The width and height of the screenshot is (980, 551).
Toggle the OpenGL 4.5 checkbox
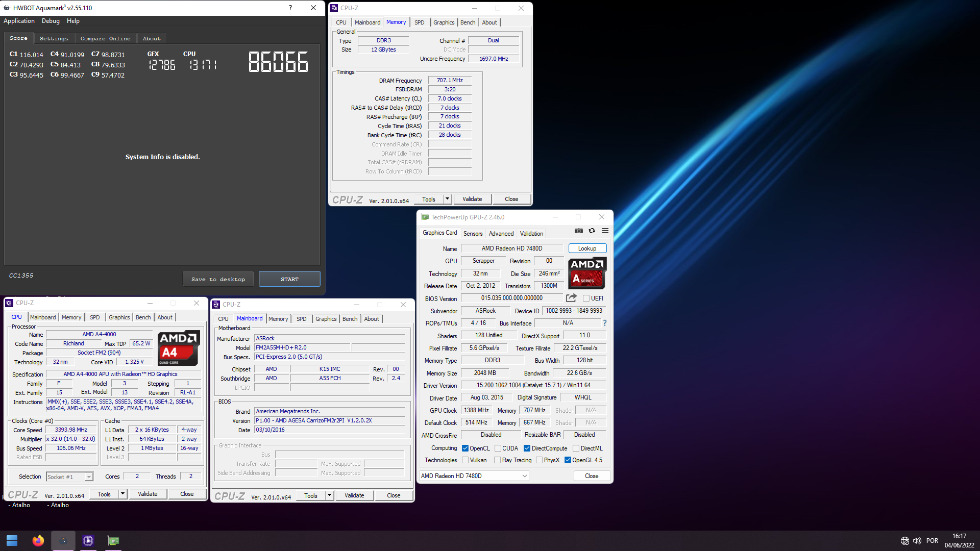[x=568, y=460]
